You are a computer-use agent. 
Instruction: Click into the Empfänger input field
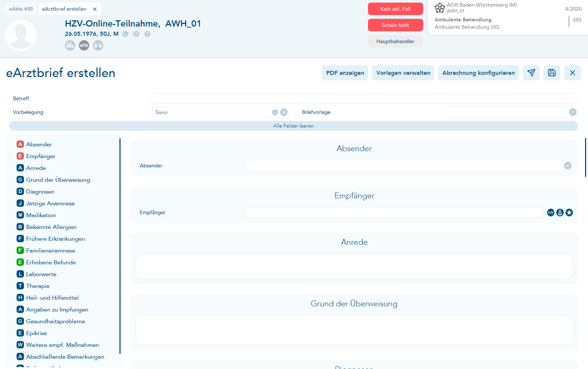coord(393,212)
